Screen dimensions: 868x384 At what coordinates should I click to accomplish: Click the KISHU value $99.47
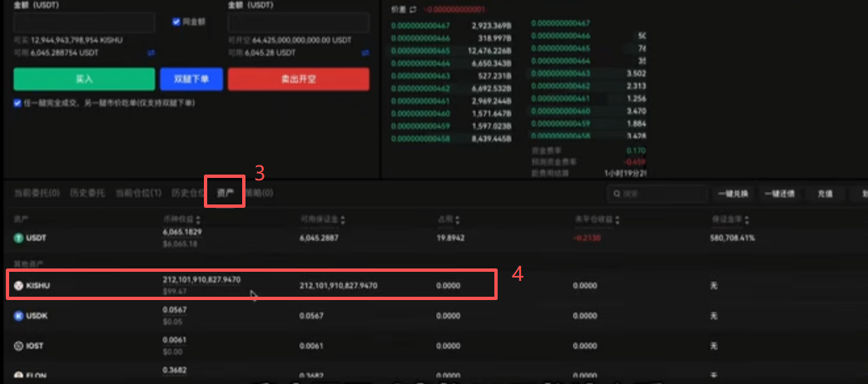pyautogui.click(x=175, y=291)
